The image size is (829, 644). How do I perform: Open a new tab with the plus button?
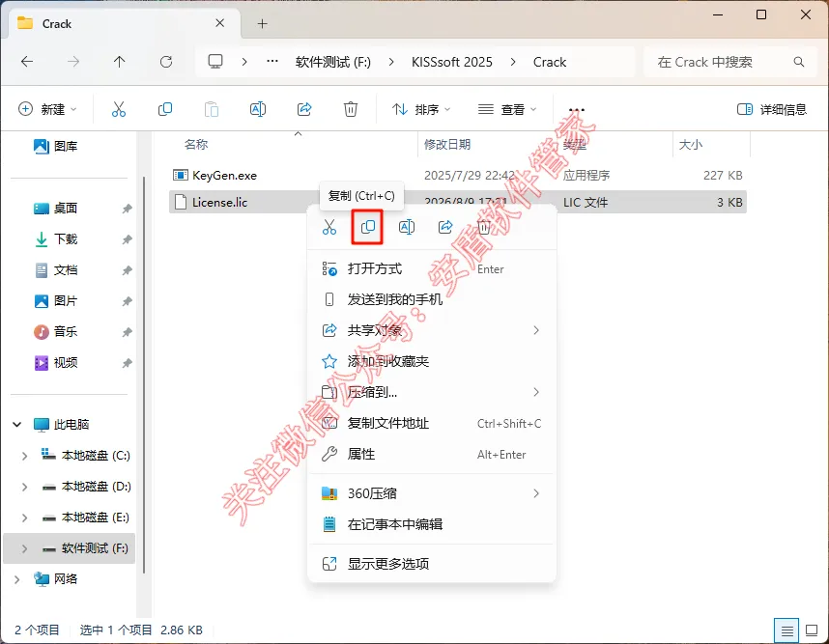[262, 24]
